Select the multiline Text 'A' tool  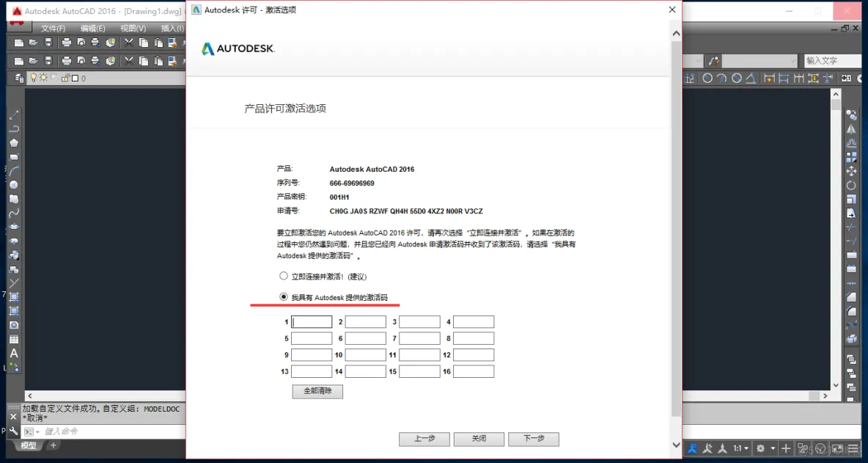[15, 354]
